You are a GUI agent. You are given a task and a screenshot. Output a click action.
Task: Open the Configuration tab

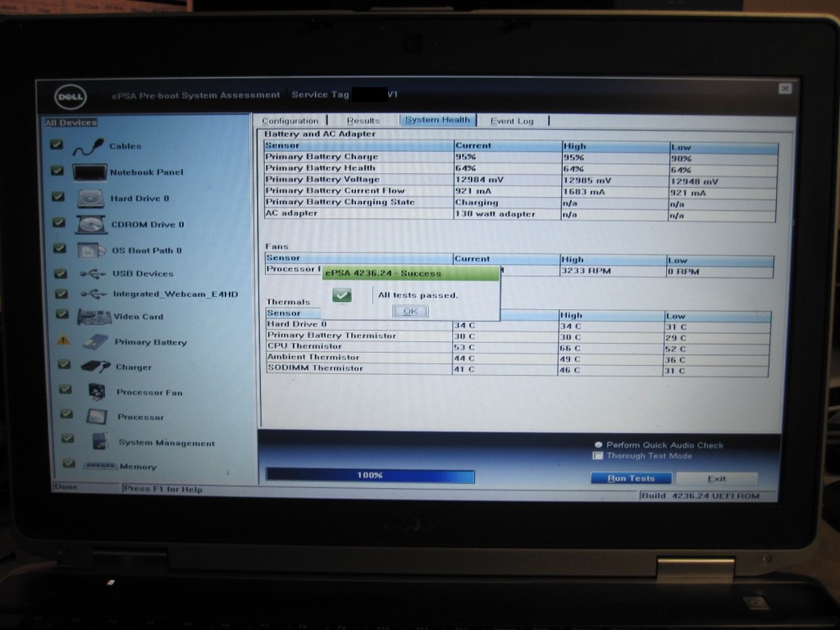point(290,121)
